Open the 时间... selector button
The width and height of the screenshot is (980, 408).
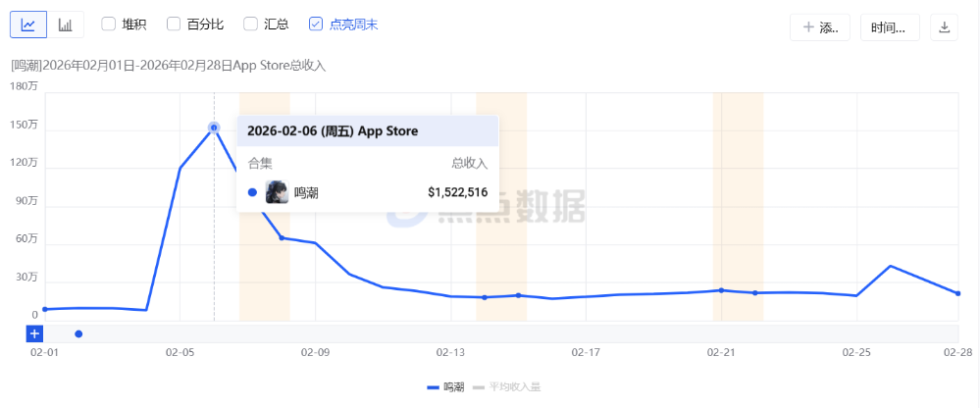(890, 27)
